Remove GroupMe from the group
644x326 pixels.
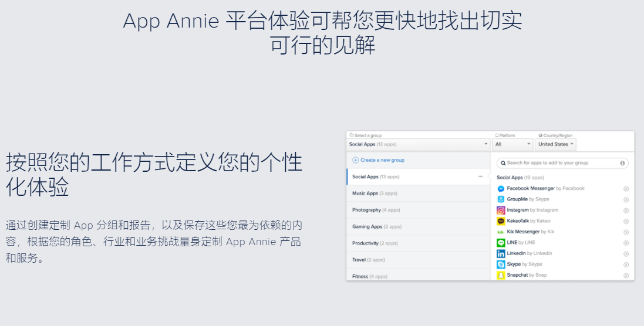click(x=626, y=200)
